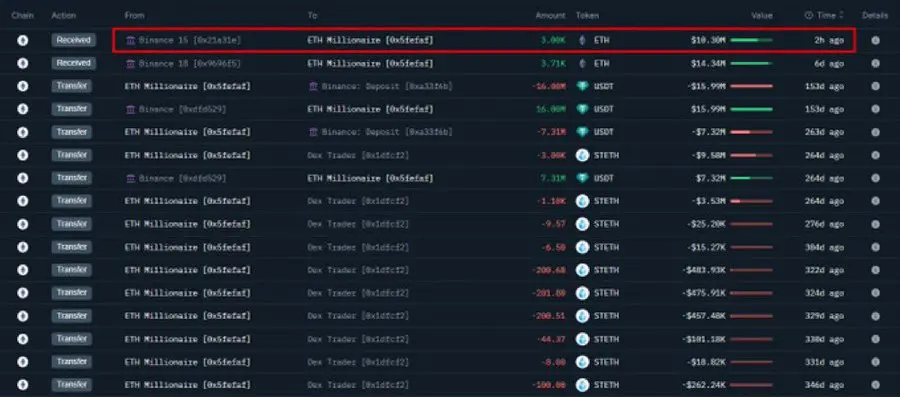900x397 pixels.
Task: Select the amount cell '3.71K'
Action: (553, 63)
